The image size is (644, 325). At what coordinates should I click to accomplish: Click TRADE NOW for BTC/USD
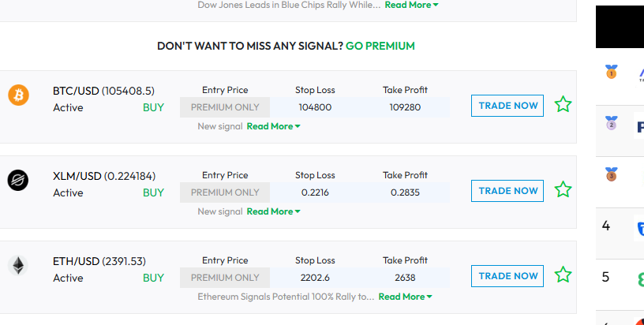coord(507,106)
